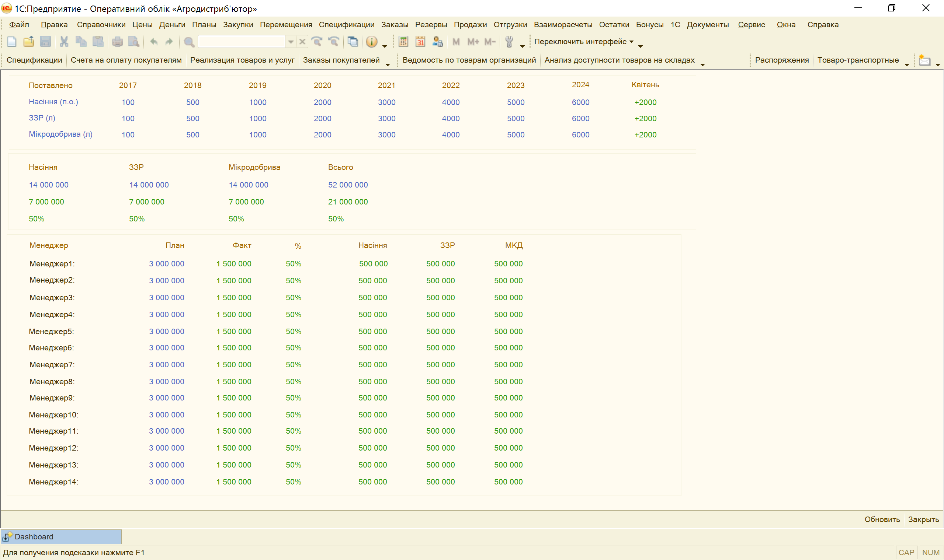Viewport: 944px width, 560px height.
Task: Click the open file folder icon
Action: point(29,42)
